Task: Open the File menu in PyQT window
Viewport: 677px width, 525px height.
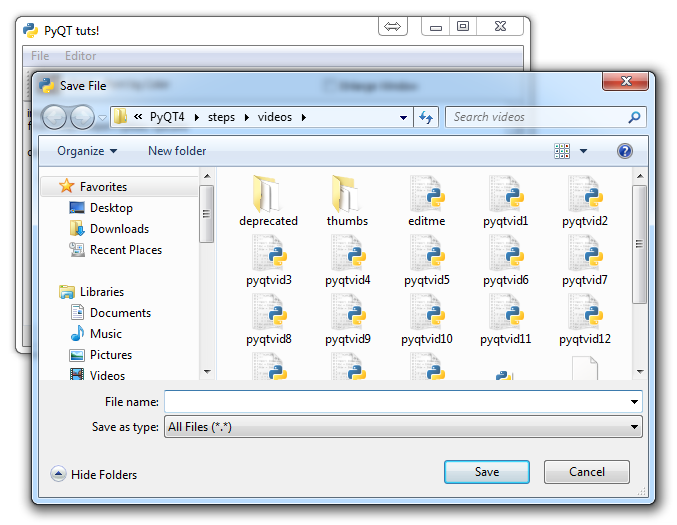Action: (x=40, y=56)
